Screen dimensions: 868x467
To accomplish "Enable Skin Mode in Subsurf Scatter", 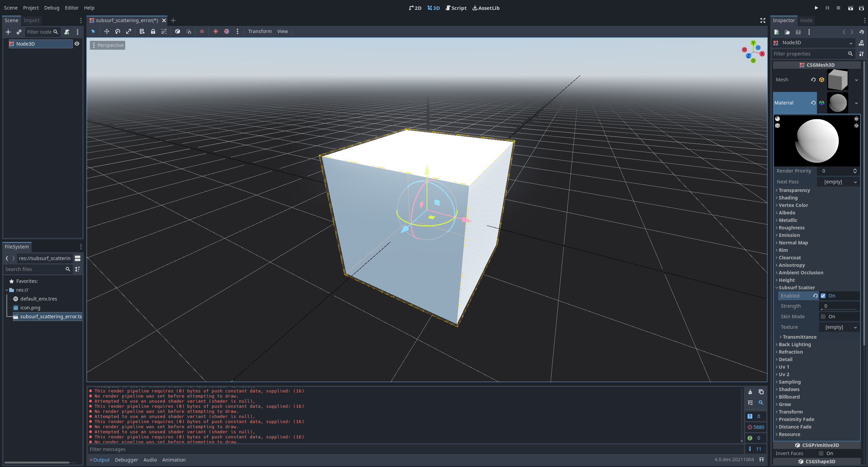I will pyautogui.click(x=823, y=316).
